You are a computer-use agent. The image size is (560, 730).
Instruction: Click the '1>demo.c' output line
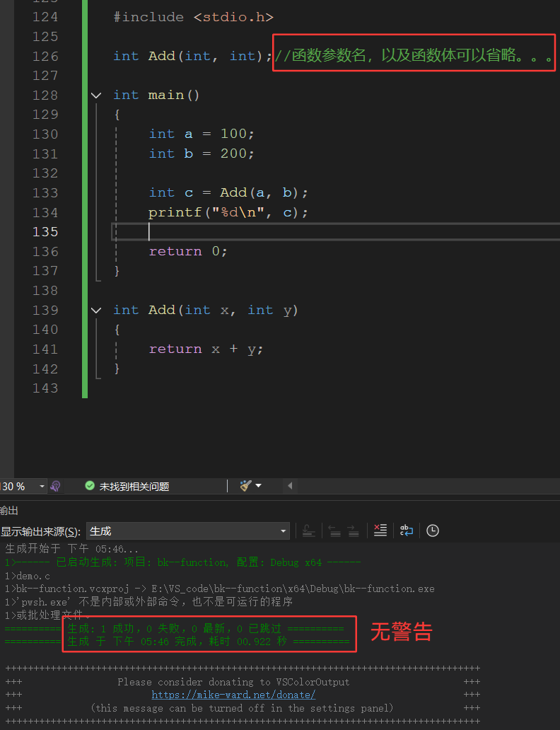coord(28,576)
